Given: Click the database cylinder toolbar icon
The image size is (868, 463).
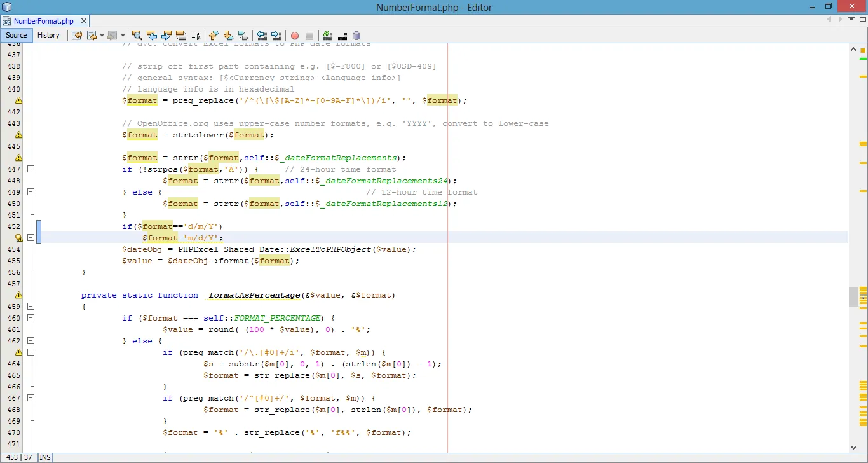Looking at the screenshot, I should click(356, 36).
